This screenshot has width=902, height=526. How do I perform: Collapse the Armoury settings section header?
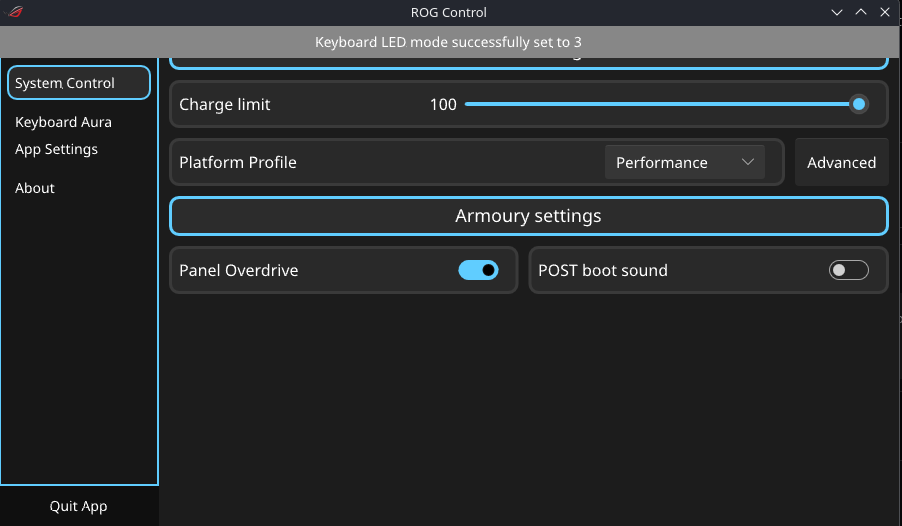click(x=529, y=216)
